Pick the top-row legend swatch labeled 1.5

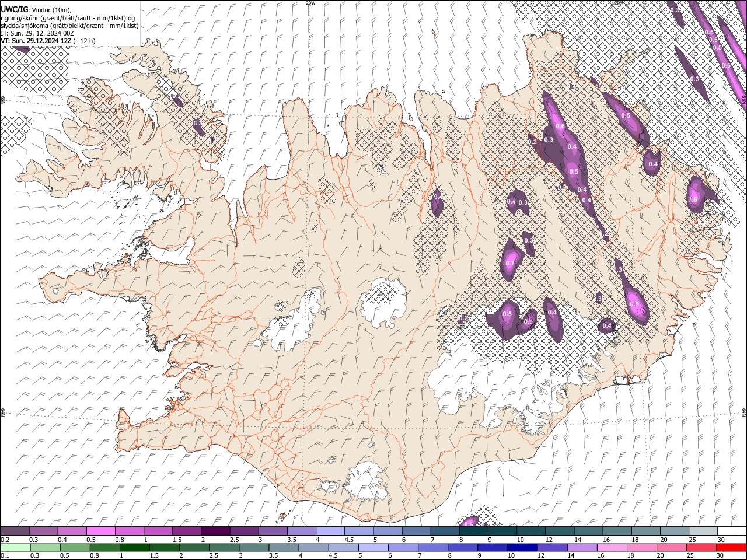[x=186, y=531]
